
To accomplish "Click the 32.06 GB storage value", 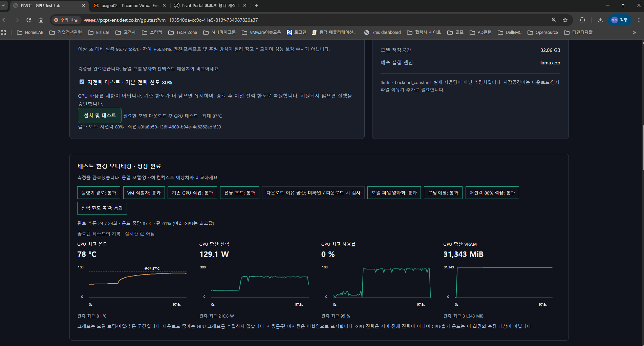I will [550, 50].
